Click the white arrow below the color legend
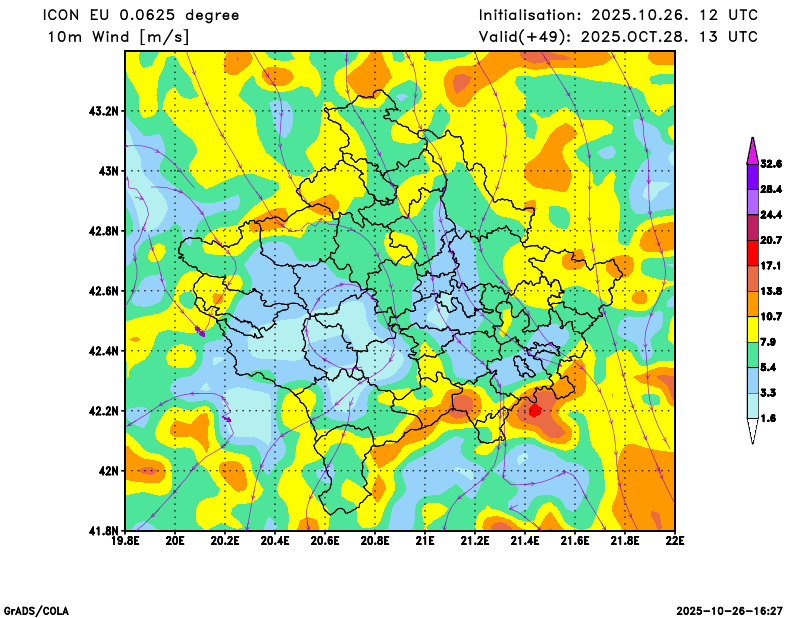This screenshot has width=800, height=618. pyautogui.click(x=752, y=432)
